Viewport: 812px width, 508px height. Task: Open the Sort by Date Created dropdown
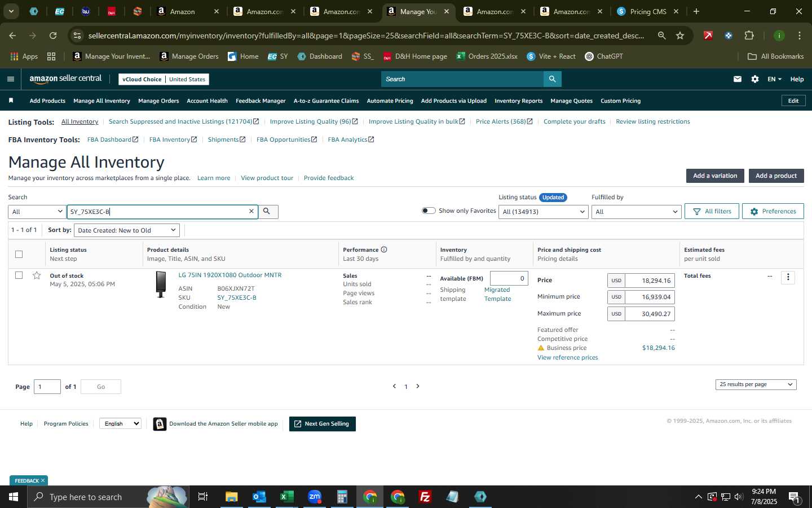pyautogui.click(x=127, y=230)
